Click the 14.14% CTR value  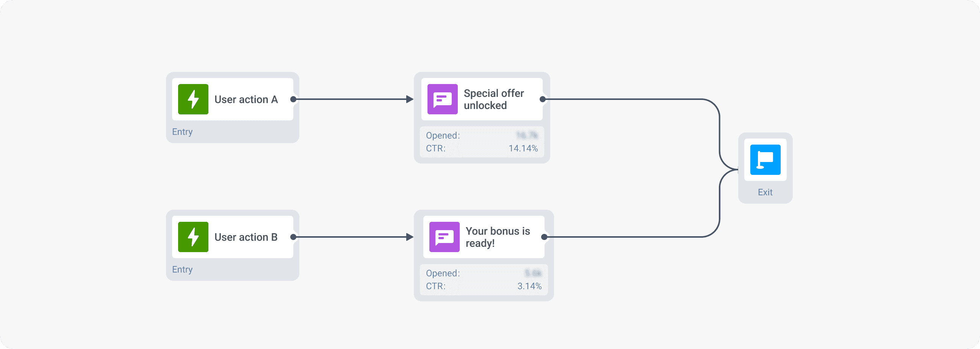[523, 148]
